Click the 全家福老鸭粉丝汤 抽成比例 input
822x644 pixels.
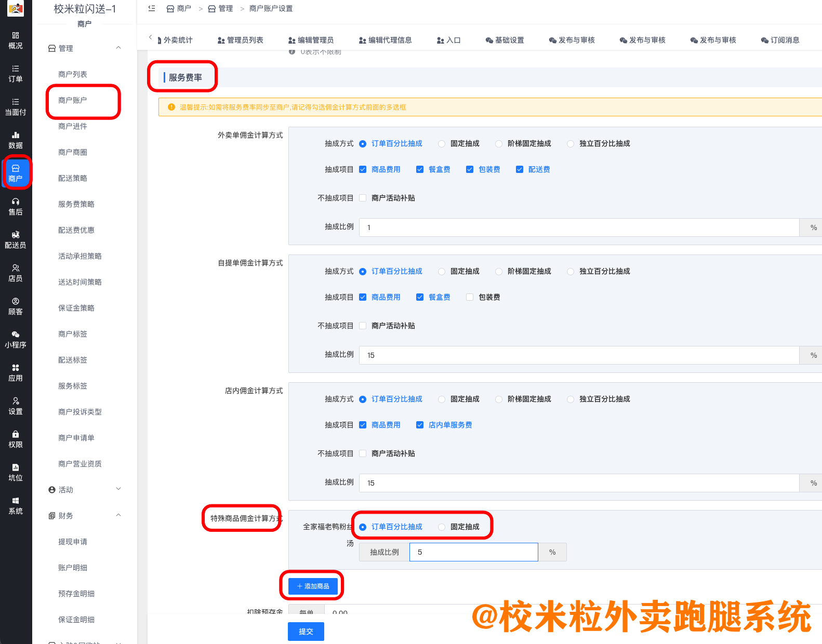[474, 552]
